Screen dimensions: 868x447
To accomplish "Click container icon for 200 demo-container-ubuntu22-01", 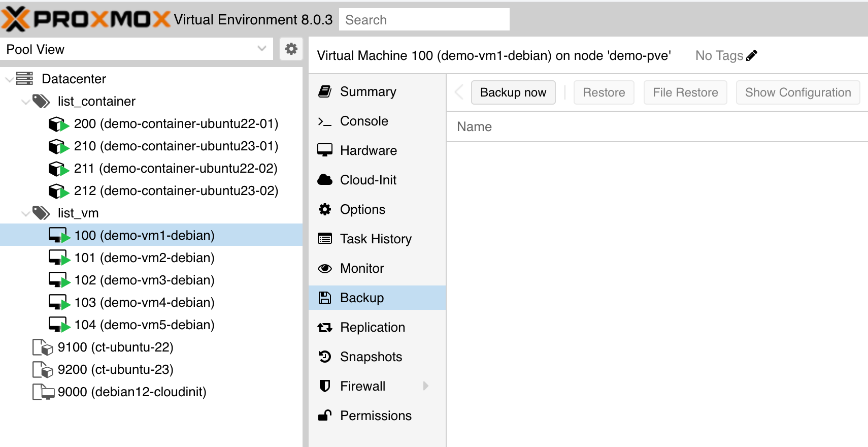I will click(58, 123).
